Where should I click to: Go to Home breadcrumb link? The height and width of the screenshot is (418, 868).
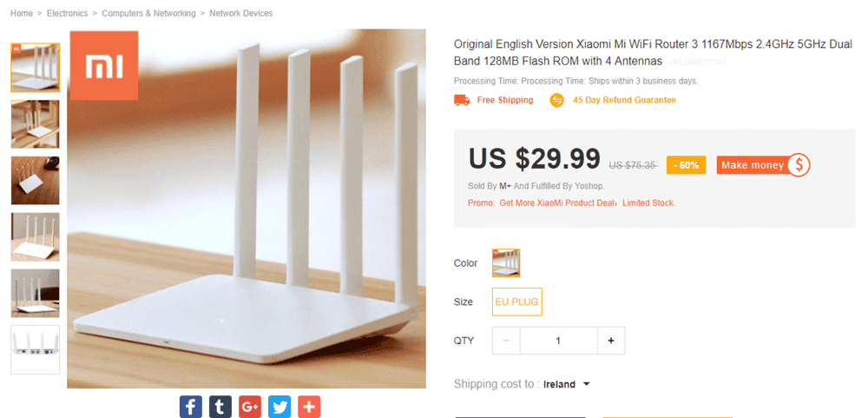(x=22, y=13)
